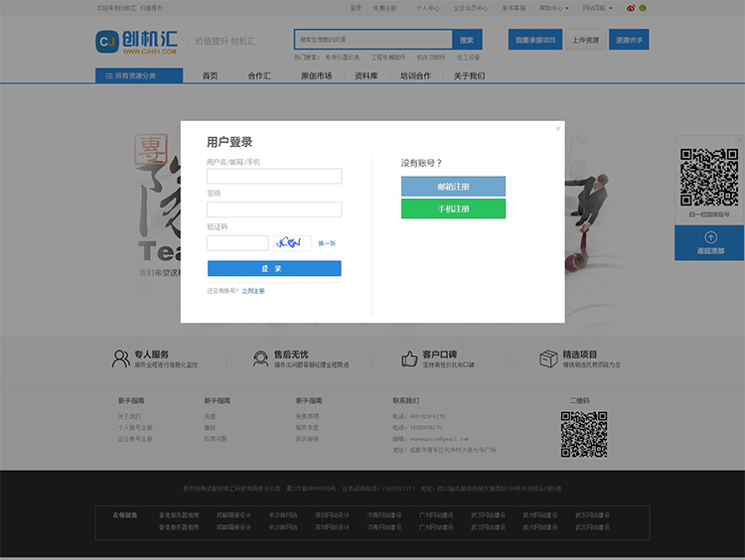The height and width of the screenshot is (560, 745).
Task: Click the 立刻注册 link
Action: (253, 291)
